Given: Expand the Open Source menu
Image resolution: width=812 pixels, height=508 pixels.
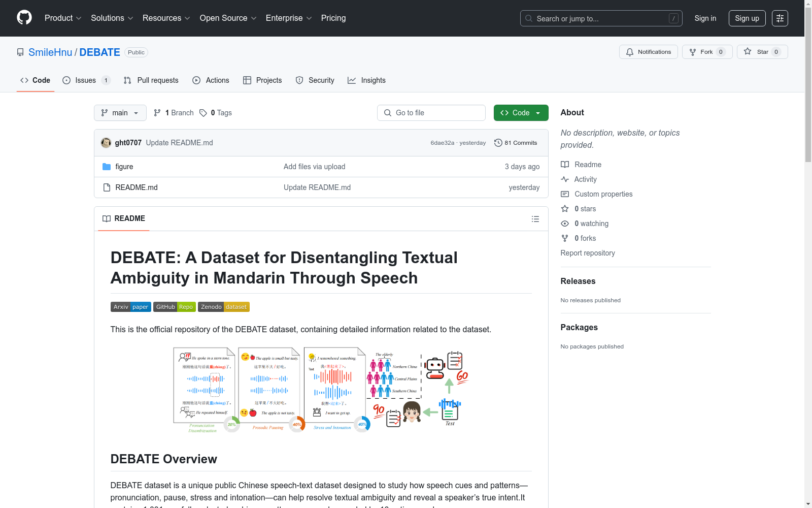Looking at the screenshot, I should click(x=228, y=18).
